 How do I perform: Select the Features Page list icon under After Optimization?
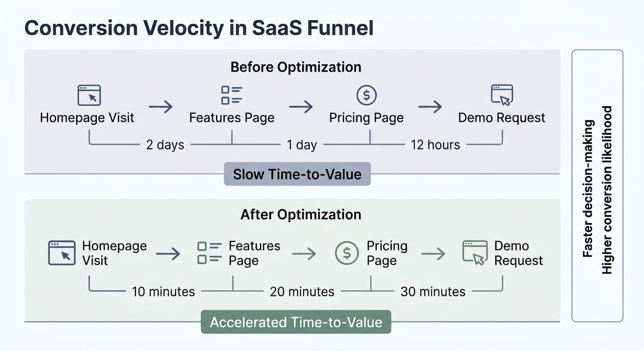click(210, 253)
